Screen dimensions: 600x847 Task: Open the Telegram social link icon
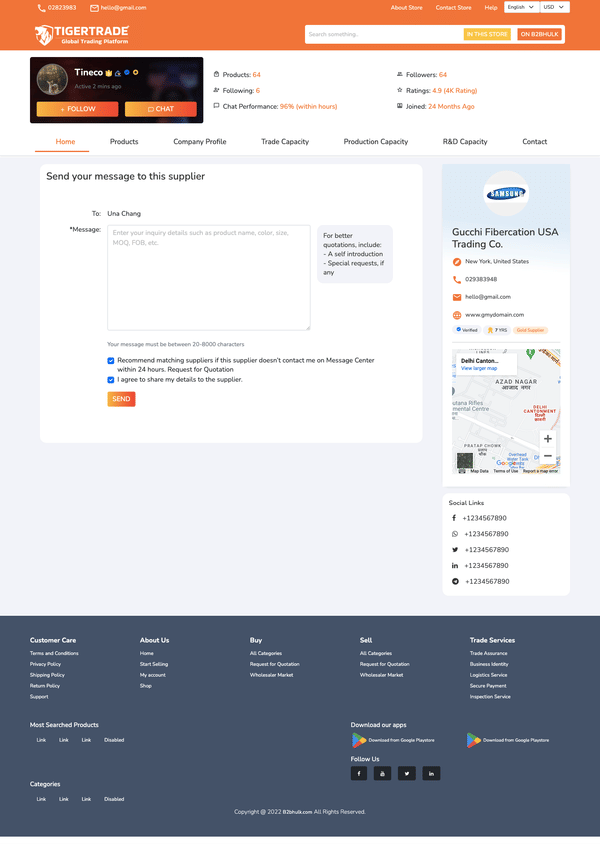455,582
